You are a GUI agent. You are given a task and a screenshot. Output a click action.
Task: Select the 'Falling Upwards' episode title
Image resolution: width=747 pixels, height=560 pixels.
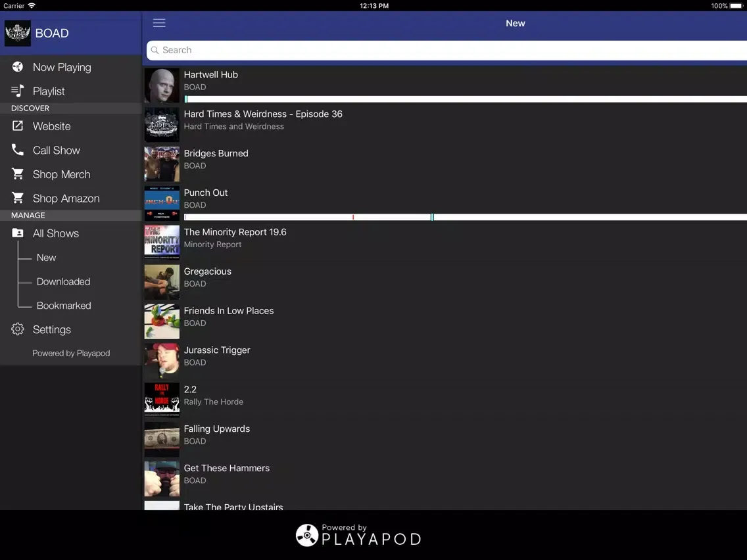point(217,429)
